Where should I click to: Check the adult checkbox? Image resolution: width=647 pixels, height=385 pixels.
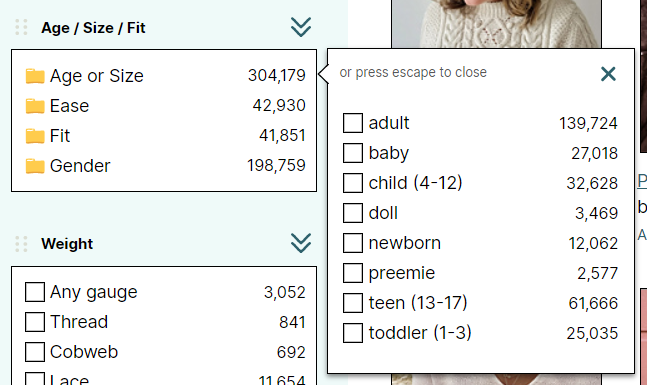tap(353, 123)
